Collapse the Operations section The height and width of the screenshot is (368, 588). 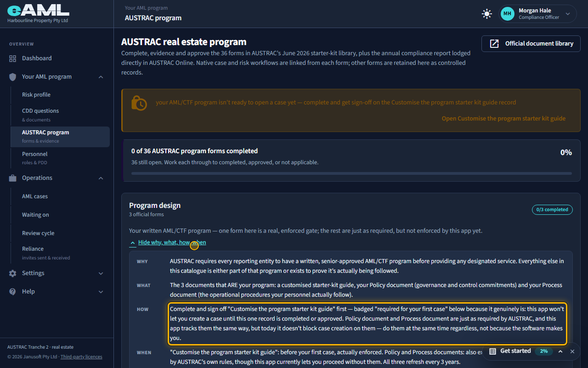(101, 178)
